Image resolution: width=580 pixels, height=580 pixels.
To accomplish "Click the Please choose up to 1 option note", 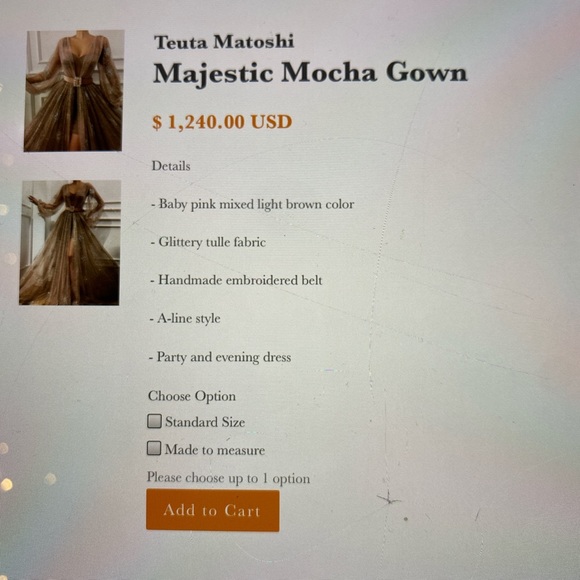I will point(228,478).
